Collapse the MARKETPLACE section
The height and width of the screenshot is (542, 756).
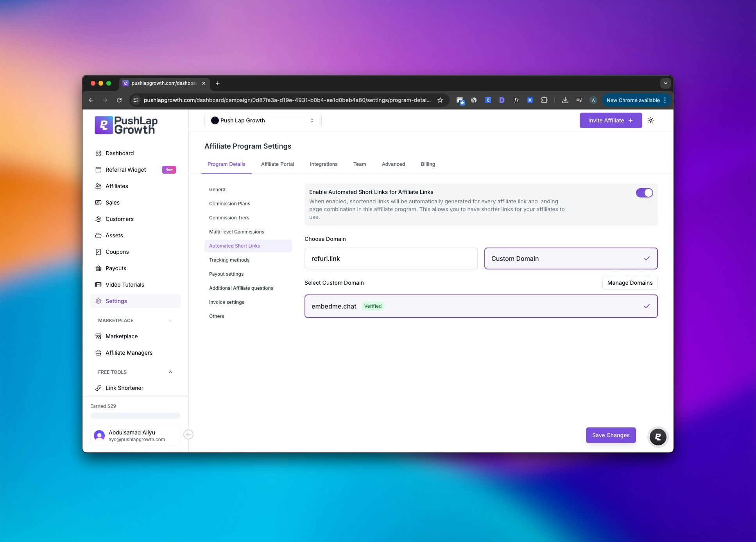click(x=170, y=321)
